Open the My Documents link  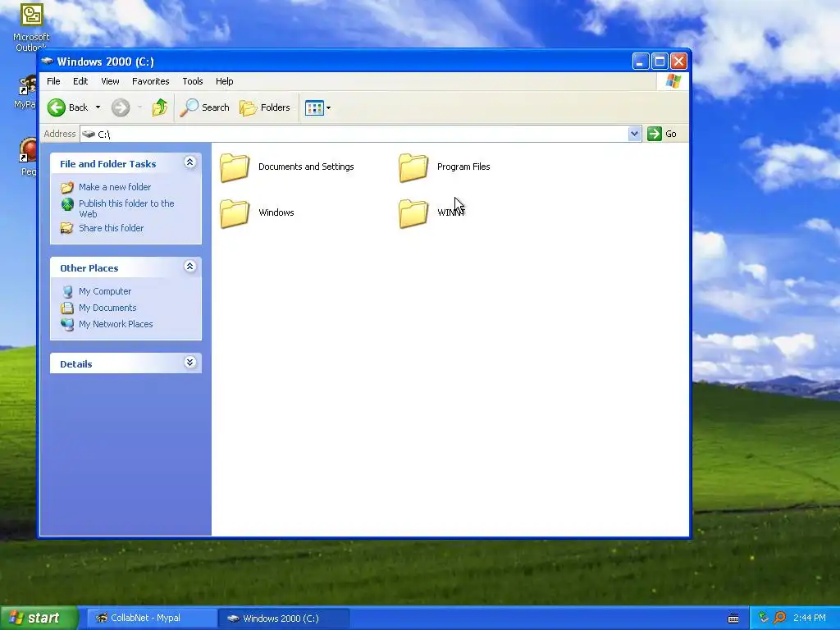pos(107,308)
